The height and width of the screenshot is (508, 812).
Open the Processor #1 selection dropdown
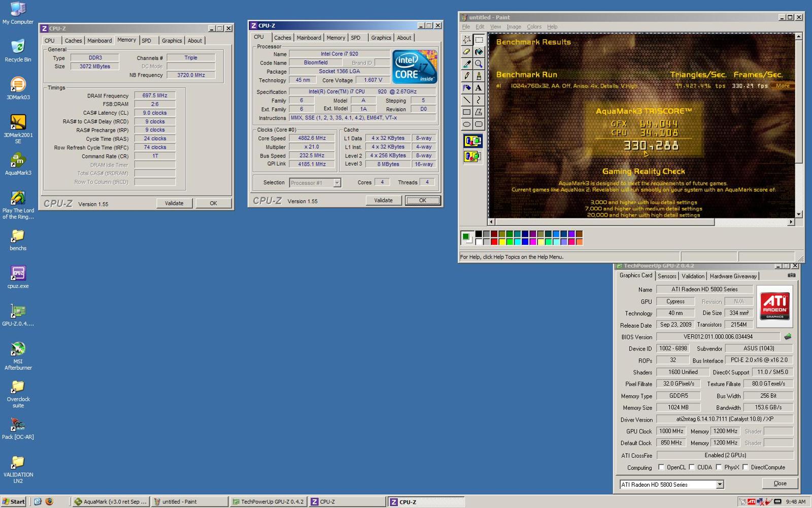coord(337,183)
